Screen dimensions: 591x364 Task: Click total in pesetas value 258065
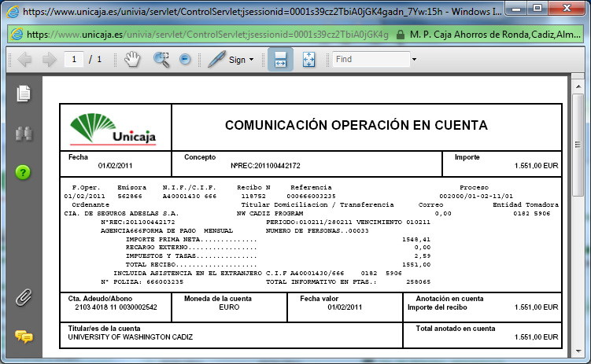click(x=419, y=282)
